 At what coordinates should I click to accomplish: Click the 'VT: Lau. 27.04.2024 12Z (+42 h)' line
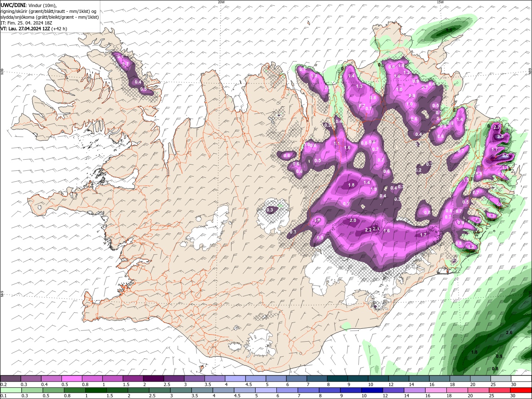coord(34,29)
